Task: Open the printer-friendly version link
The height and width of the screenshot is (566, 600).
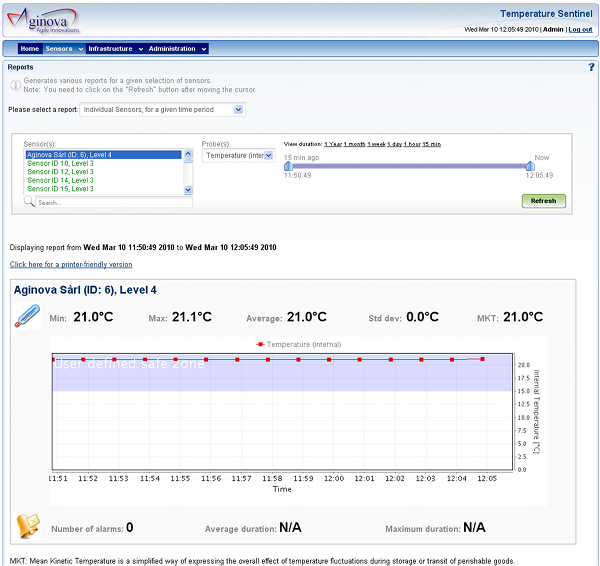Action: [70, 265]
